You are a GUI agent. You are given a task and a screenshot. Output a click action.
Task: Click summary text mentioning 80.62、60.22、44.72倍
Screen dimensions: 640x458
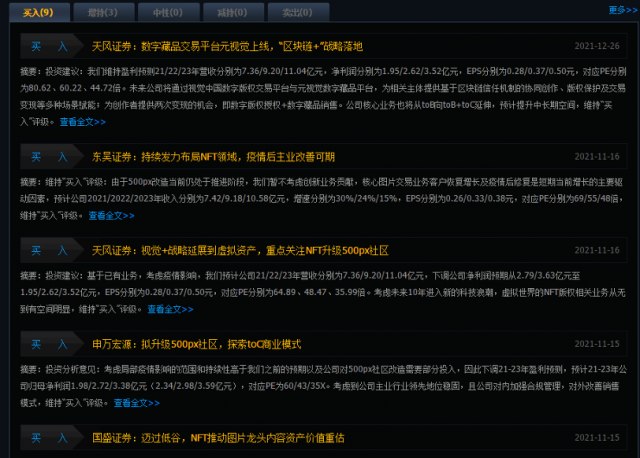[x=322, y=97]
